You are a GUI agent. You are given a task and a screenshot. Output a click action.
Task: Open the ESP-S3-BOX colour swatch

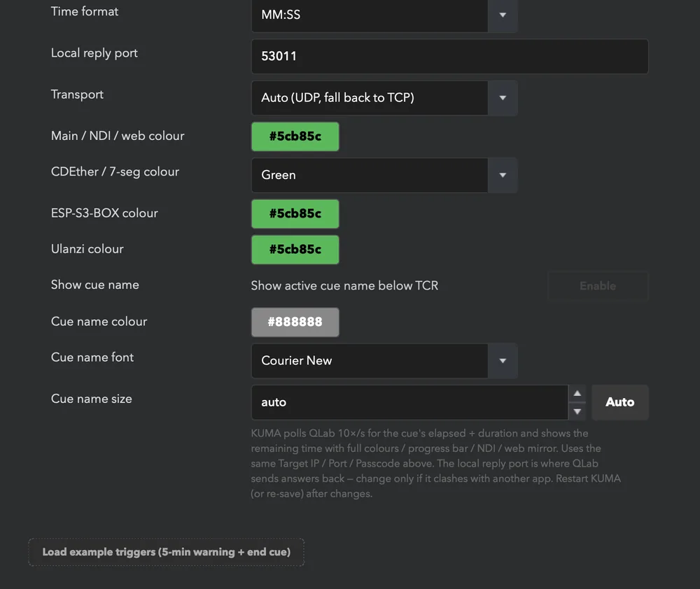295,214
